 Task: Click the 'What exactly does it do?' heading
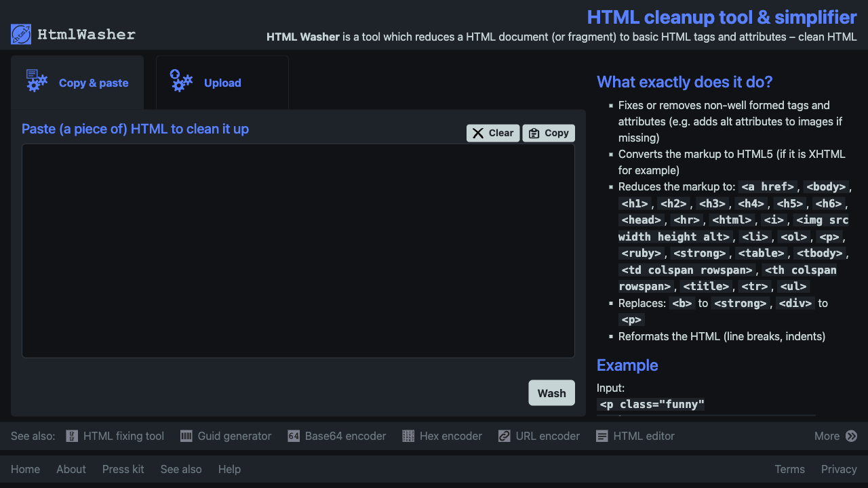[685, 82]
